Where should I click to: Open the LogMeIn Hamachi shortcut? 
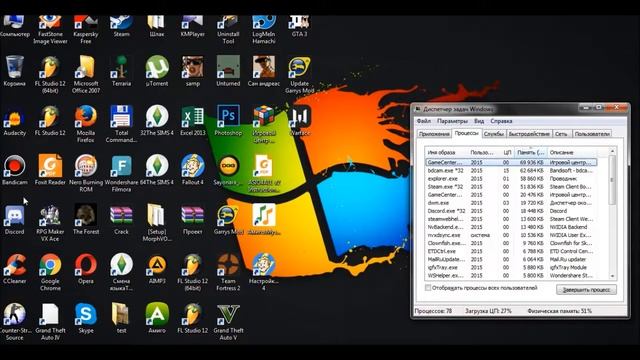pos(264,30)
